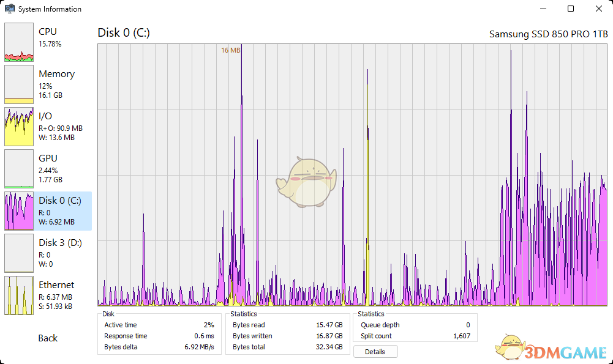Screen dimensions: 613x364
Task: Click the System Information title bar icon
Action: click(10, 9)
